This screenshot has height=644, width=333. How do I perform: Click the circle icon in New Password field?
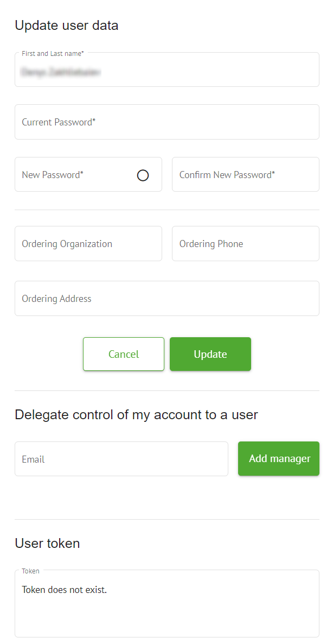tap(143, 175)
